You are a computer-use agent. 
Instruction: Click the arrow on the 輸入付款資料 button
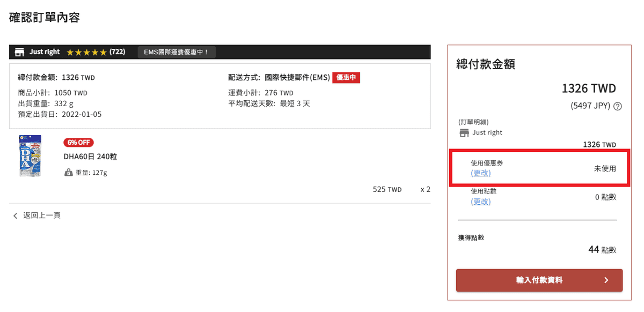click(606, 280)
